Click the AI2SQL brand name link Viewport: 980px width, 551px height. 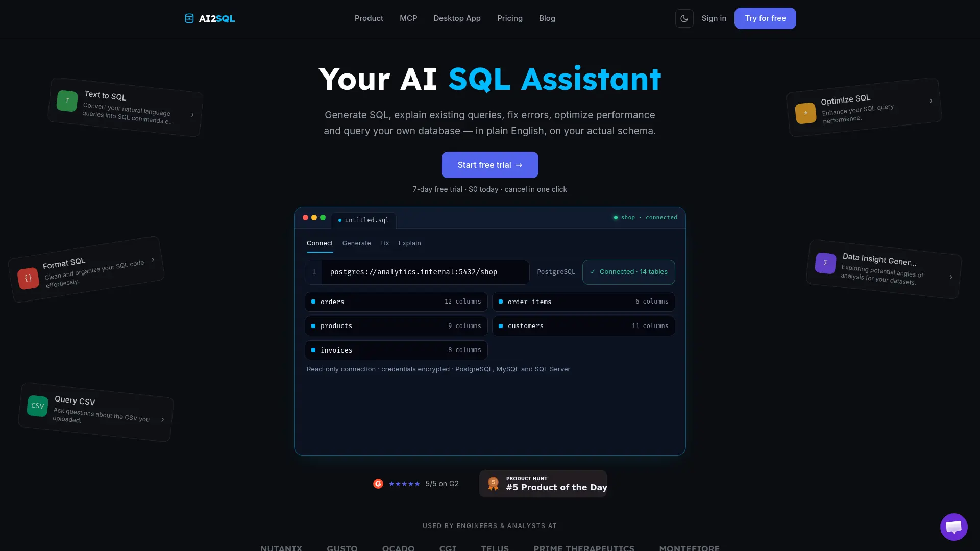216,19
